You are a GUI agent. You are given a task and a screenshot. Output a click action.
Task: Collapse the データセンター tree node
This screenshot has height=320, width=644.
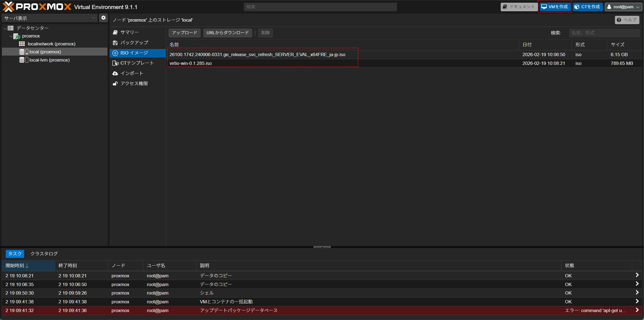(x=5, y=28)
